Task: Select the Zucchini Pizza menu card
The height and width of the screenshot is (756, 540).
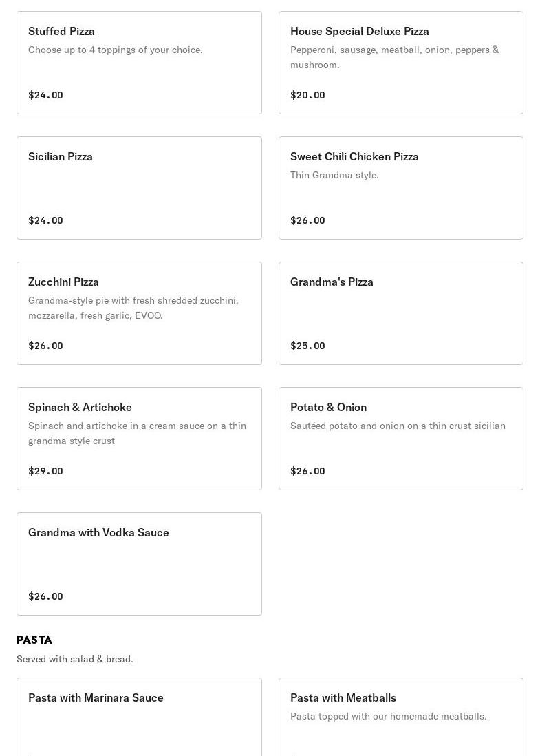Action: [x=139, y=313]
